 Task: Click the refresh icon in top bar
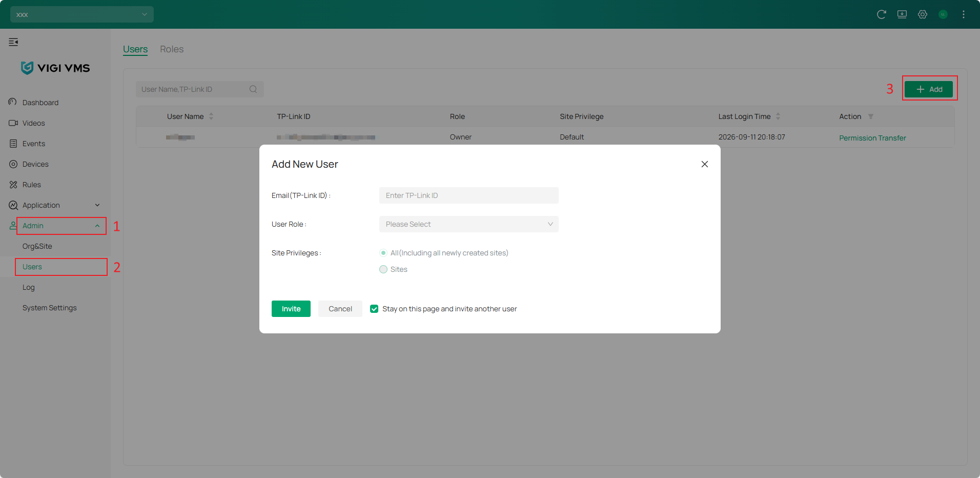[x=882, y=14]
